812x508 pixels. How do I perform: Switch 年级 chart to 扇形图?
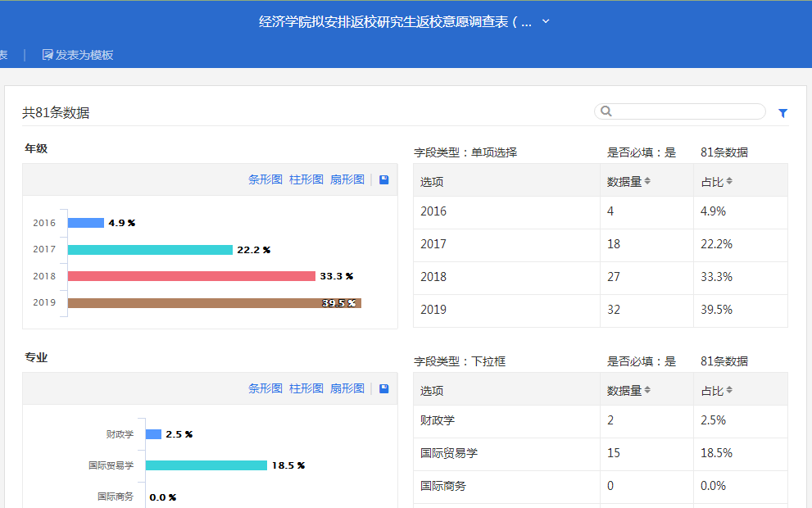tap(347, 179)
